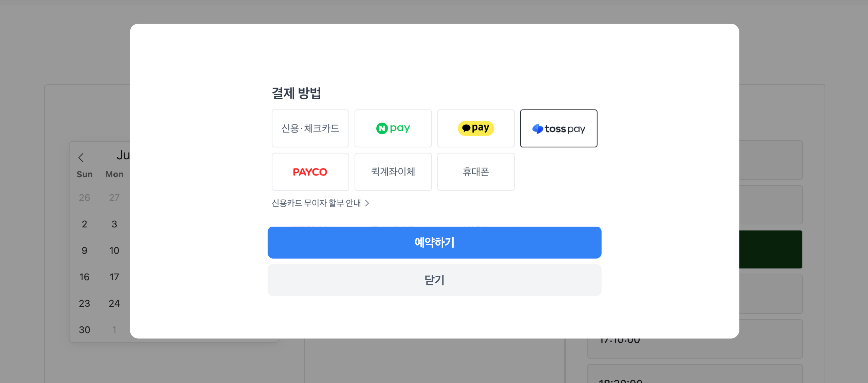Select 퀵계좌이체 payment option
The height and width of the screenshot is (383, 868).
393,172
